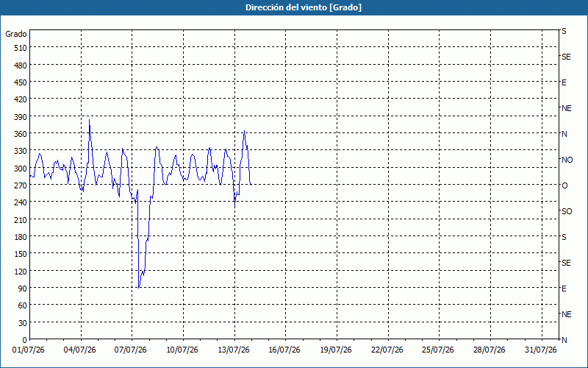Click the 22/07/26 date label

[x=387, y=350]
